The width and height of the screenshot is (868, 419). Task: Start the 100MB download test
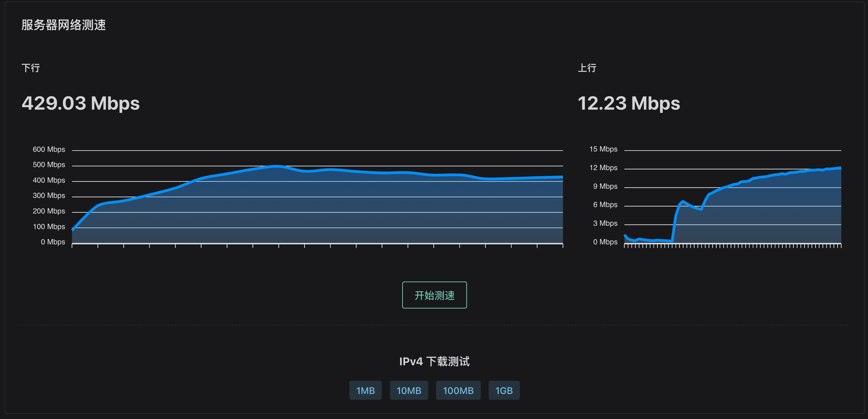(x=458, y=390)
